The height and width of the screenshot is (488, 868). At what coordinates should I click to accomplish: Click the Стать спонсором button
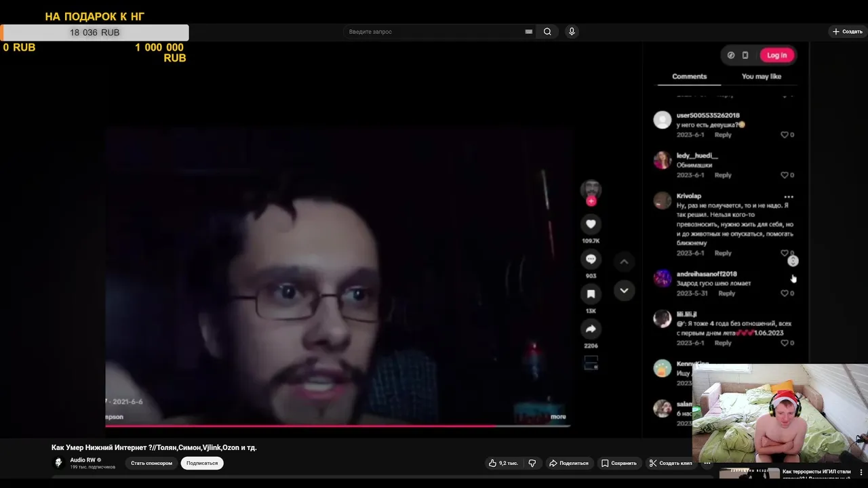[151, 463]
